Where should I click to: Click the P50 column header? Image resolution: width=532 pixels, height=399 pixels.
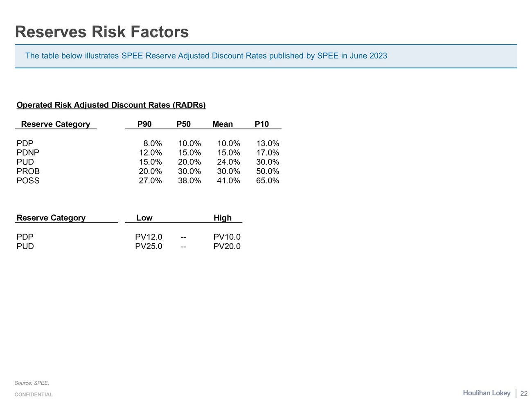pos(183,124)
